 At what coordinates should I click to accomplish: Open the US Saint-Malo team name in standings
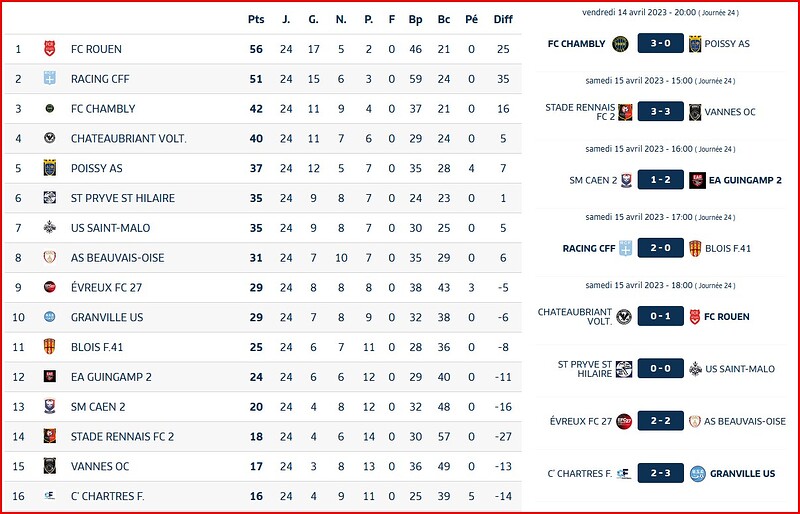coord(110,228)
